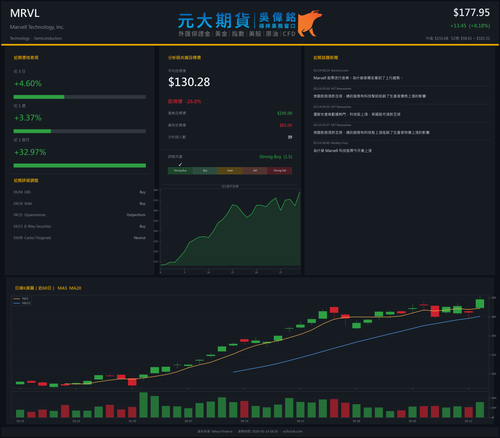Click the Technology · Semiconductors sector label

(x=36, y=38)
